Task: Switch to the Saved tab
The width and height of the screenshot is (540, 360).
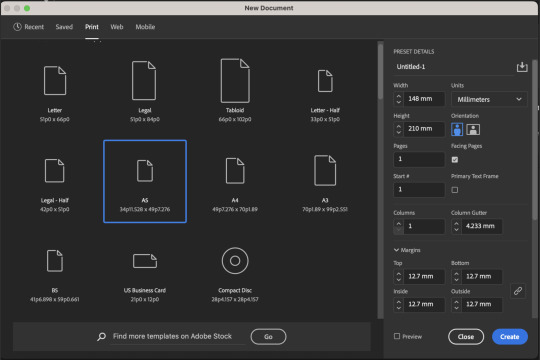Action: (64, 27)
